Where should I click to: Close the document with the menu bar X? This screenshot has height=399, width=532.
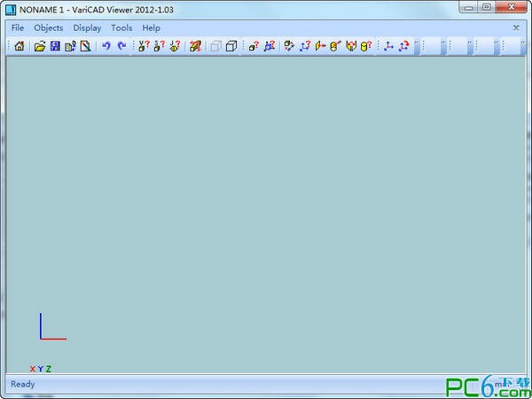(x=516, y=27)
